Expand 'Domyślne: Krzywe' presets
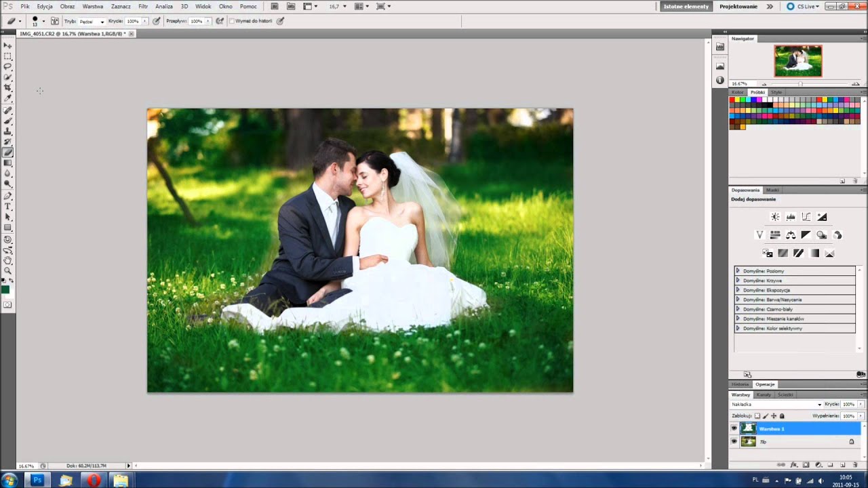 [x=738, y=281]
